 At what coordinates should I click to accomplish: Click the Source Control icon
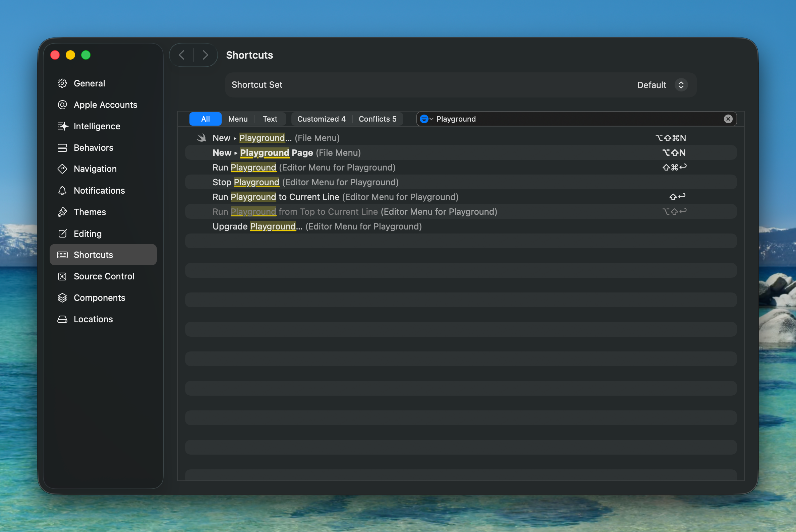click(62, 276)
